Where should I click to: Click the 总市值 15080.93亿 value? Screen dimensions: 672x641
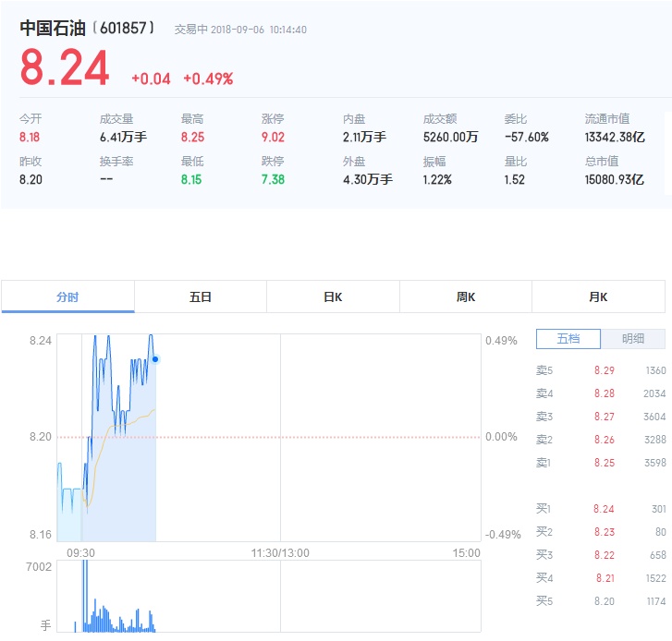pos(614,179)
